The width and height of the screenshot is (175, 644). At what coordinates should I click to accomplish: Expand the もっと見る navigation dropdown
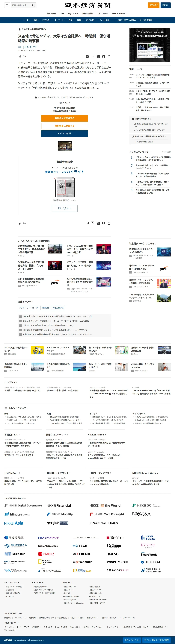click(x=105, y=20)
